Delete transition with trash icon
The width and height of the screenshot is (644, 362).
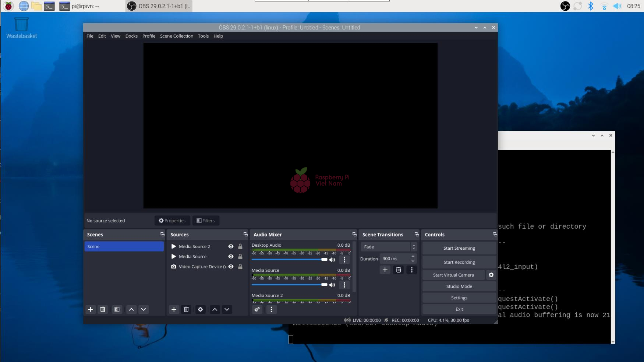point(398,270)
